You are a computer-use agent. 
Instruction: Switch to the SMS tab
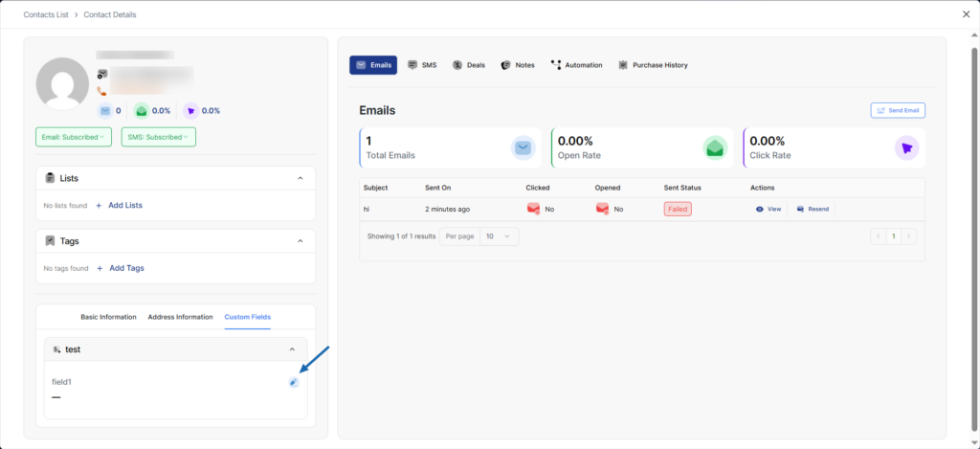tap(422, 65)
